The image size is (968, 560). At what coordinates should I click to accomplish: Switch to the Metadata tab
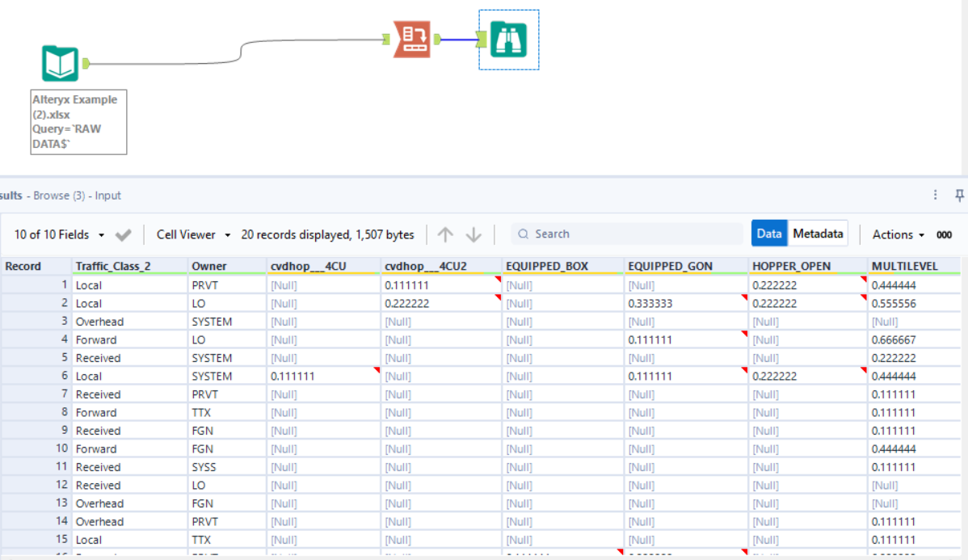[x=818, y=233]
